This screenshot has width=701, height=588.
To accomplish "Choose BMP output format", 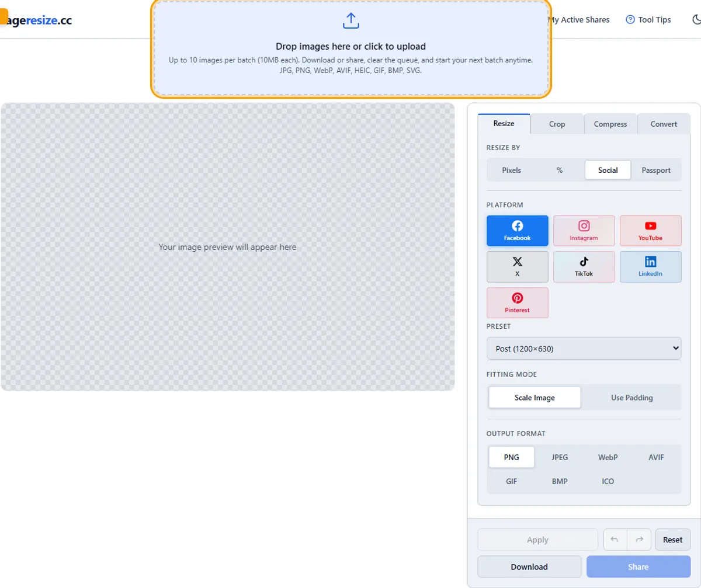I will (x=560, y=482).
